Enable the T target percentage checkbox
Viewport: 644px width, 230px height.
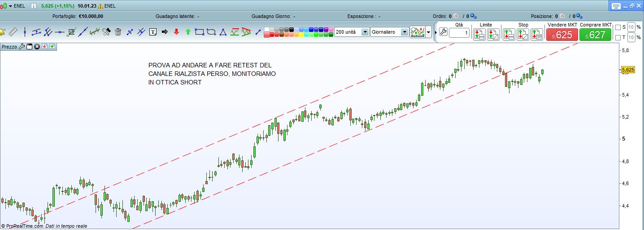click(x=618, y=37)
